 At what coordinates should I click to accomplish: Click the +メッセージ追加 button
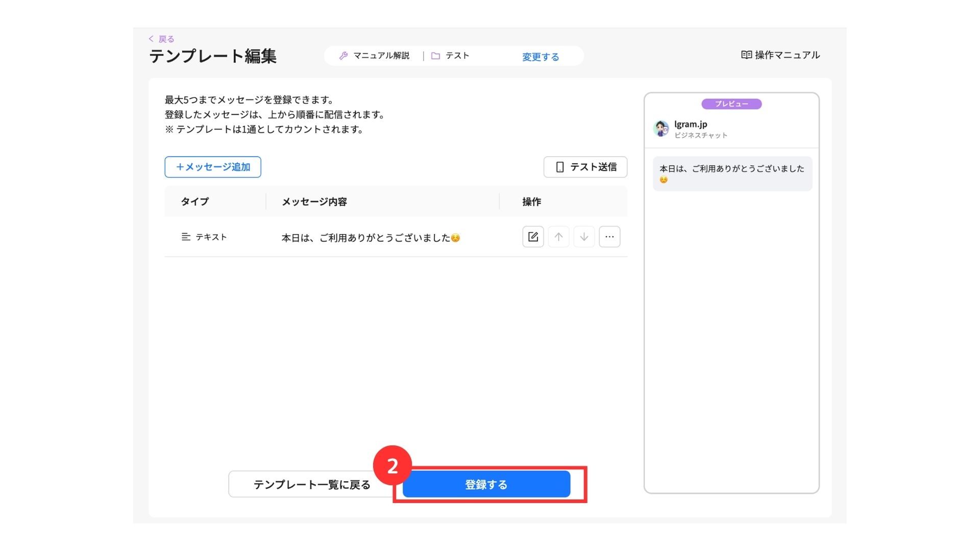(x=213, y=167)
